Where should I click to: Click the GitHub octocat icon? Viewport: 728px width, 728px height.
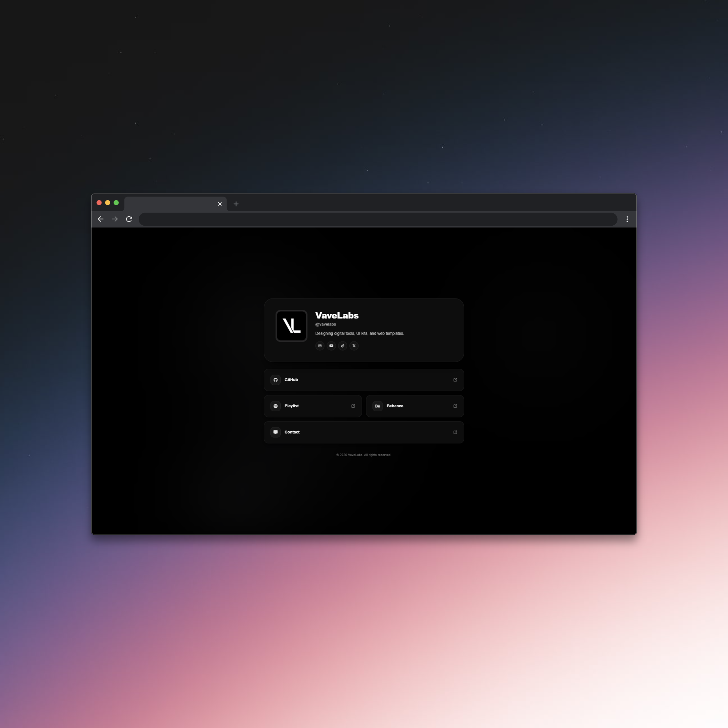276,380
